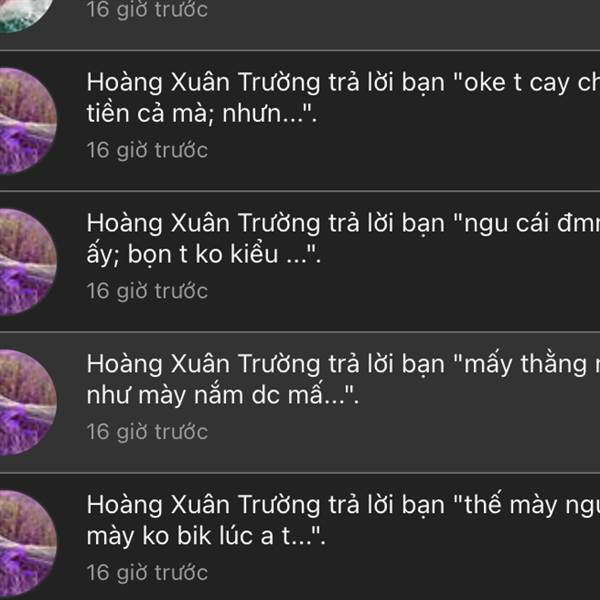Viewport: 600px width, 600px height.
Task: Click timestamp under 'như mày nắm dc mấ...'
Action: pyautogui.click(x=147, y=432)
